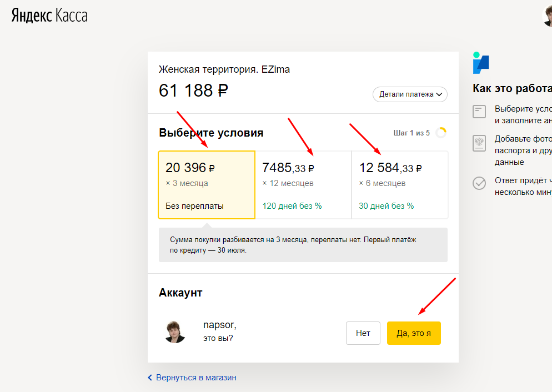The image size is (552, 392).
Task: Click the Без переплаты label
Action: (195, 206)
